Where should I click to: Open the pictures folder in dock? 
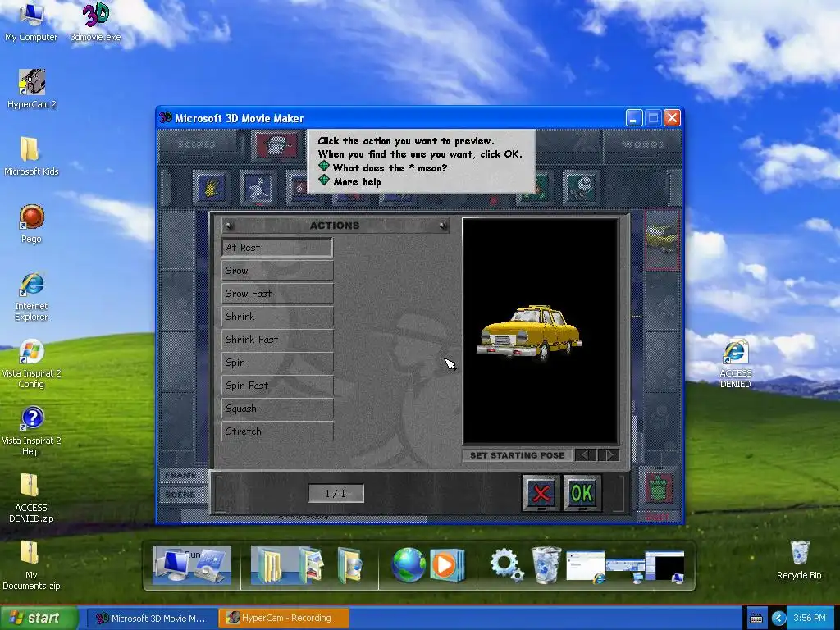tap(311, 564)
